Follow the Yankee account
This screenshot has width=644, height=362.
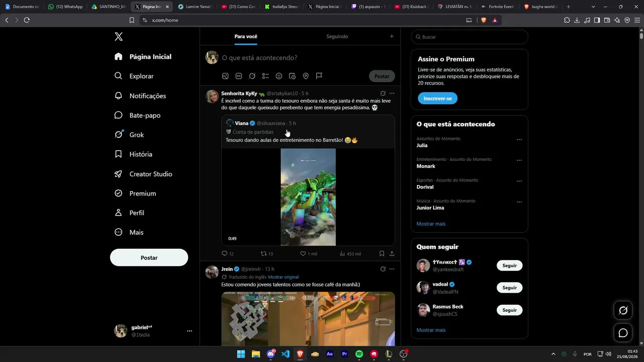pos(510,265)
